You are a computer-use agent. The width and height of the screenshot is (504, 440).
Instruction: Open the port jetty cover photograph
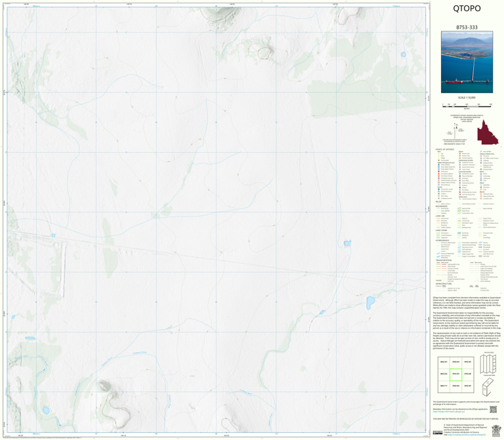[x=467, y=62]
